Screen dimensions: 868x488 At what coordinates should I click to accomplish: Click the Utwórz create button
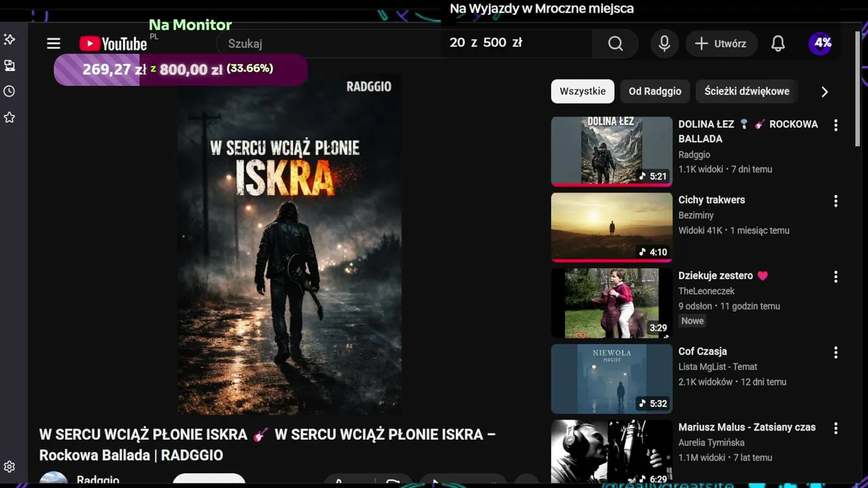(x=721, y=43)
